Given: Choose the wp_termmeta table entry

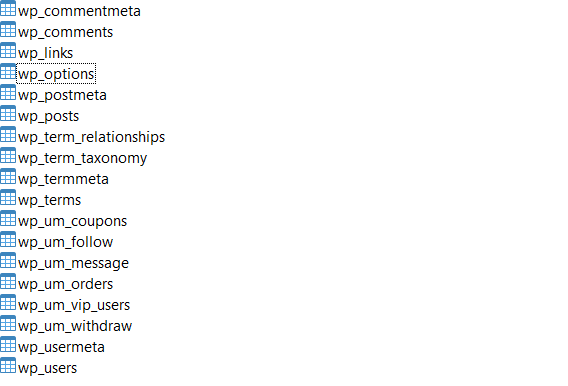Looking at the screenshot, I should click(63, 179).
